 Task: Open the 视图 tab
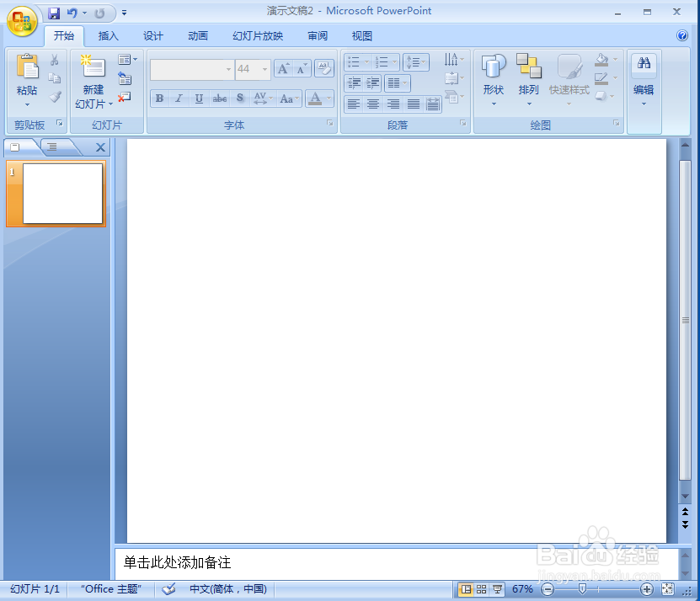362,36
